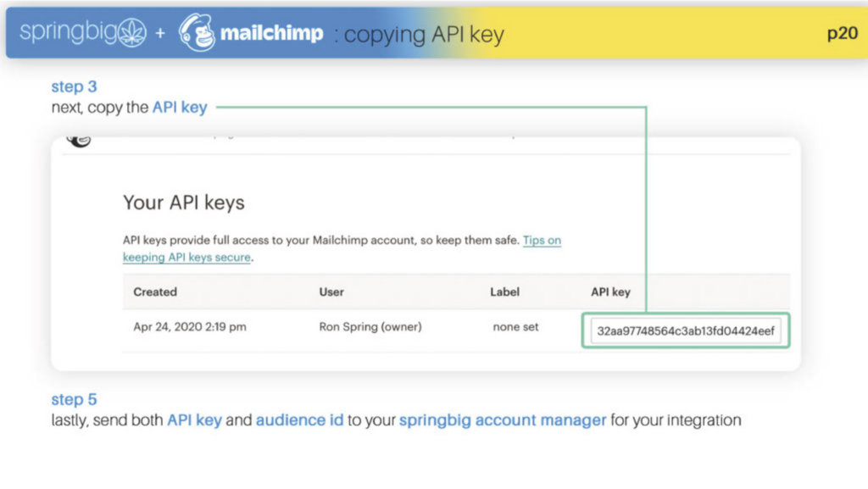
Task: Click the Label column header
Action: [x=504, y=292]
